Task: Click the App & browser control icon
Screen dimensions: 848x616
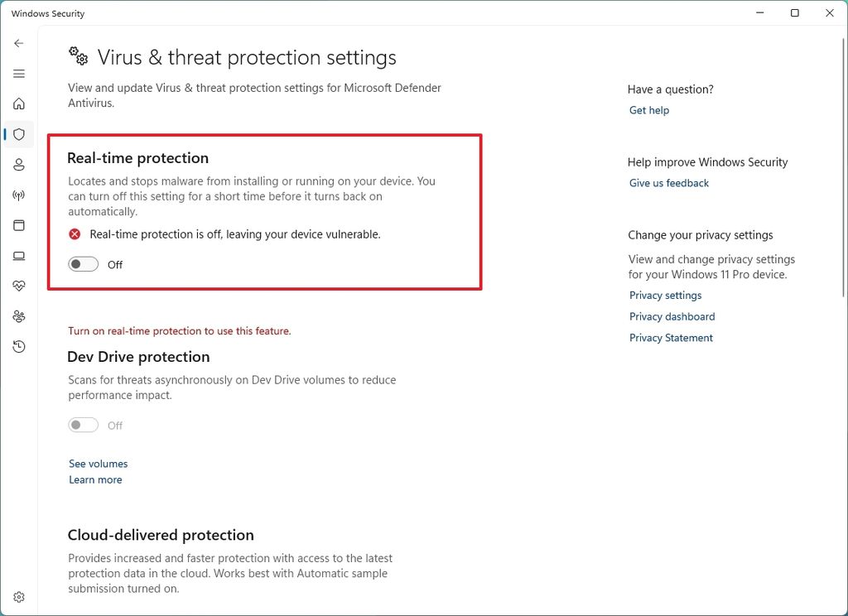Action: [x=18, y=224]
